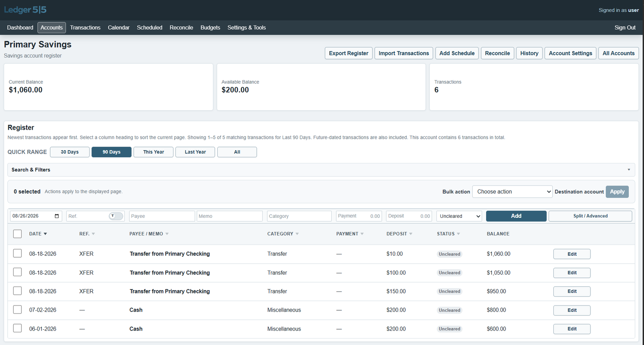The width and height of the screenshot is (644, 345).
Task: Click the $1,060.00 balance cell
Action: click(x=498, y=254)
